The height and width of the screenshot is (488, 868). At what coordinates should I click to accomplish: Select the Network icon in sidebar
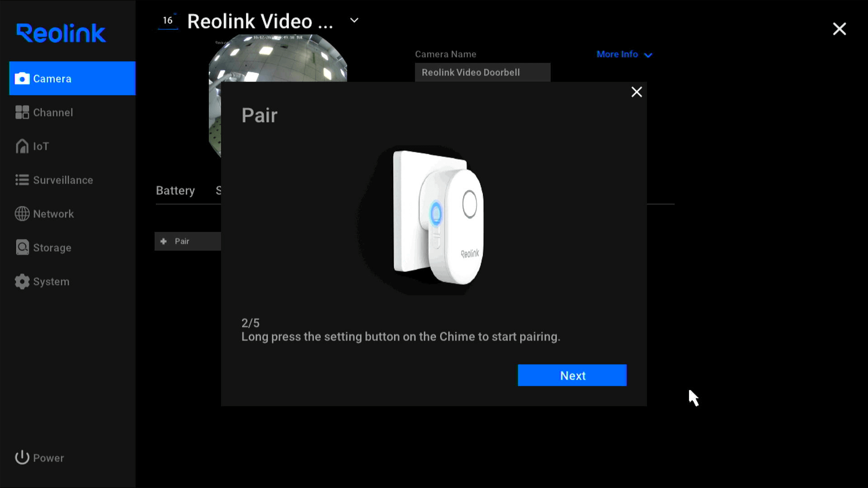22,213
